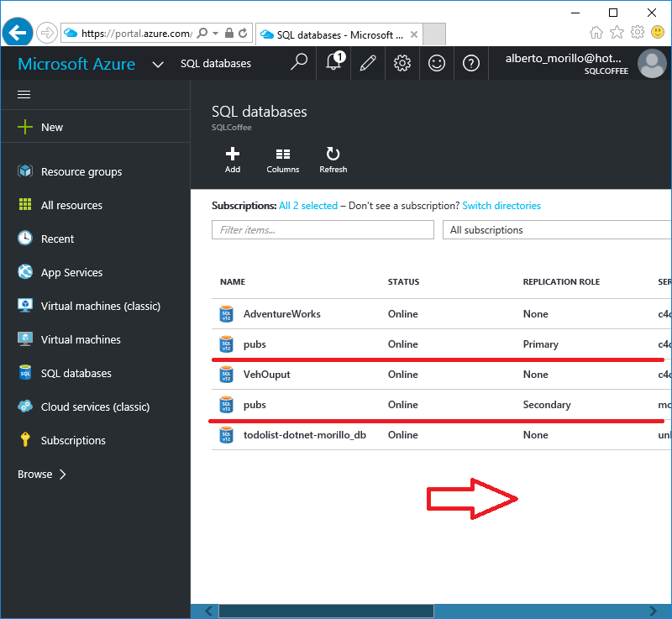Open the todolist-dotnet-morillo_db database row
Image resolution: width=672 pixels, height=619 pixels.
[442, 435]
